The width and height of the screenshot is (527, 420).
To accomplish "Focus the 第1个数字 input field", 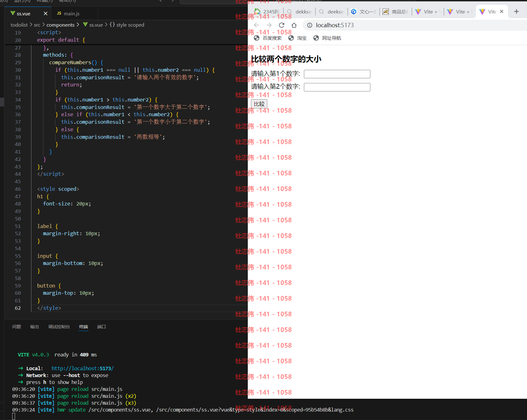I will [337, 74].
